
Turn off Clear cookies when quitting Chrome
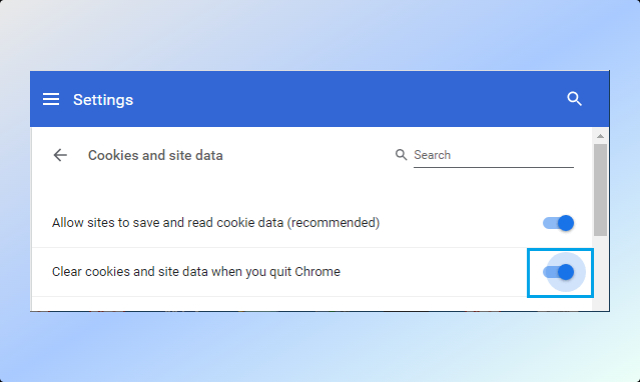558,272
